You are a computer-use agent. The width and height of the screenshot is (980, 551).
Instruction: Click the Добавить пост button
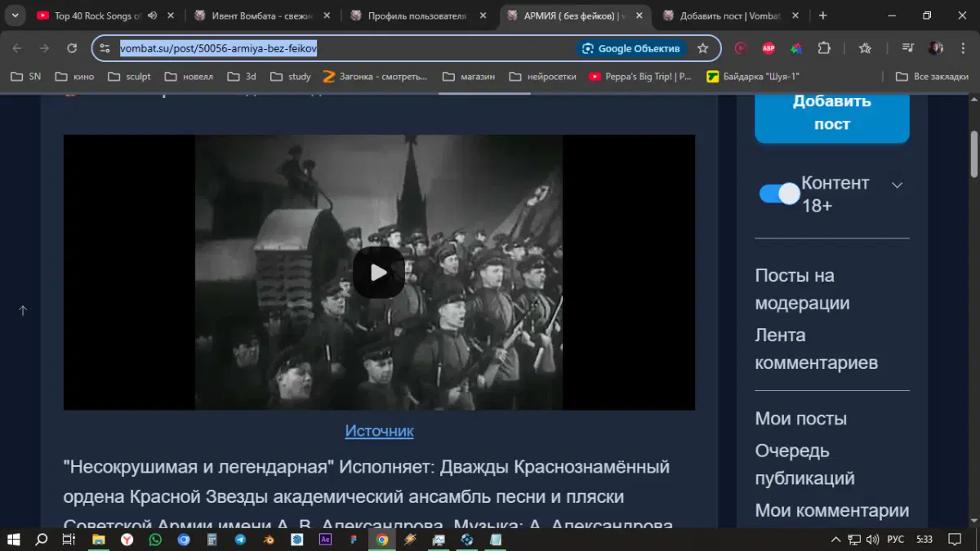coord(831,113)
